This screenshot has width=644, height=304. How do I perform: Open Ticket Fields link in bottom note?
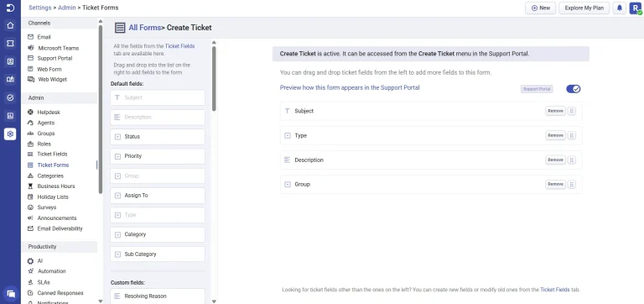pos(555,290)
